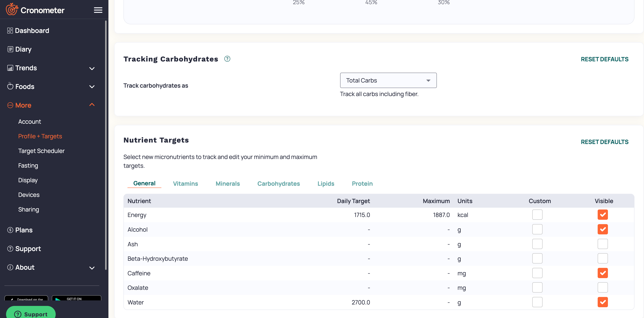The height and width of the screenshot is (318, 644).
Task: Click the hamburger menu to collapse sidebar
Action: tap(98, 10)
